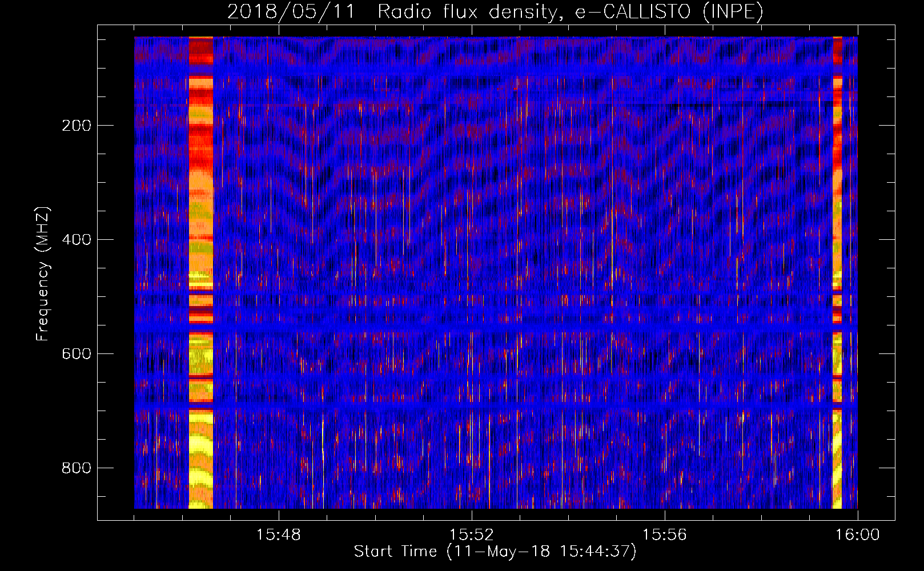
Task: Click the 800 frequency tick label
Action: click(x=77, y=468)
